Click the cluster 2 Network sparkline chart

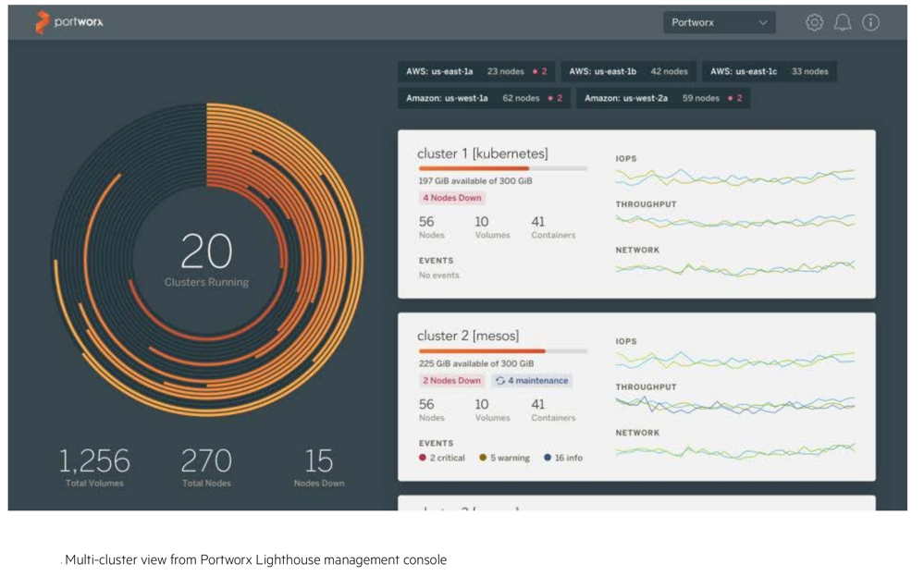tap(734, 450)
